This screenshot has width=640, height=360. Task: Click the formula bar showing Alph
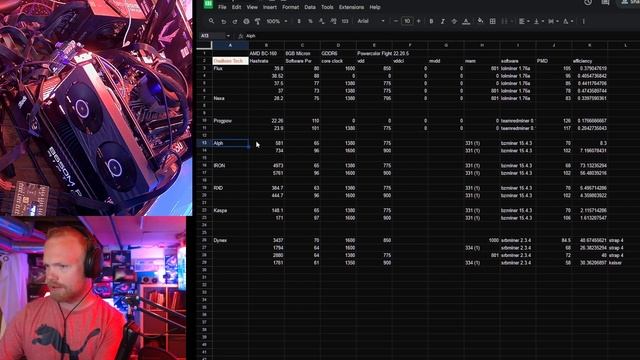pyautogui.click(x=441, y=36)
